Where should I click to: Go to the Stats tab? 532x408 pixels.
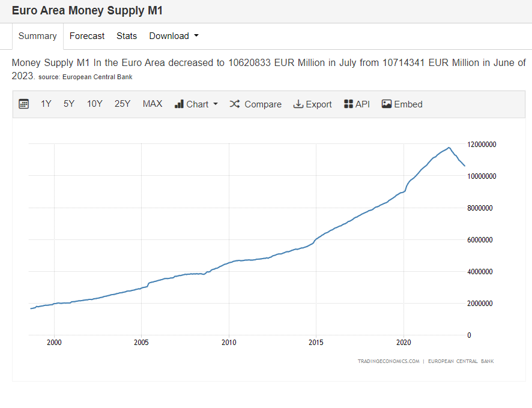[x=127, y=36]
